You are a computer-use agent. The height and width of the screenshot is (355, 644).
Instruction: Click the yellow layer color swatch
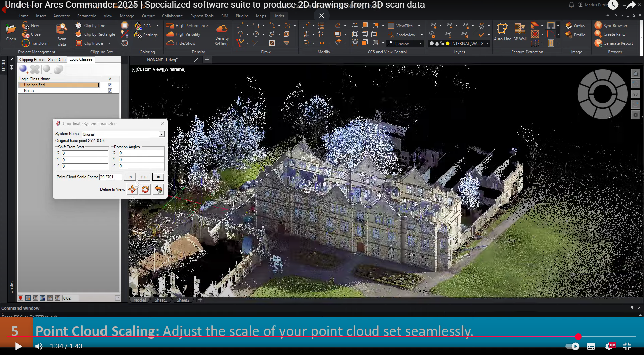tap(448, 43)
